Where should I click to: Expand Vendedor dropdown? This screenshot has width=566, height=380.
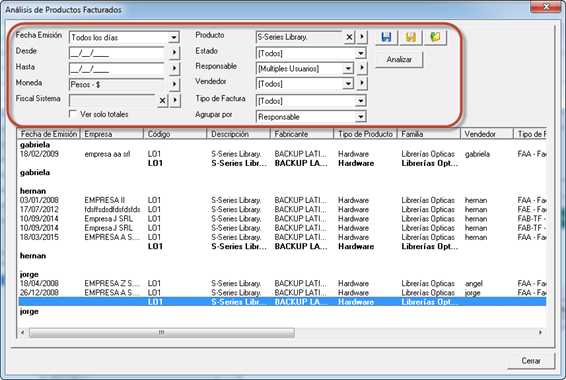tap(348, 84)
